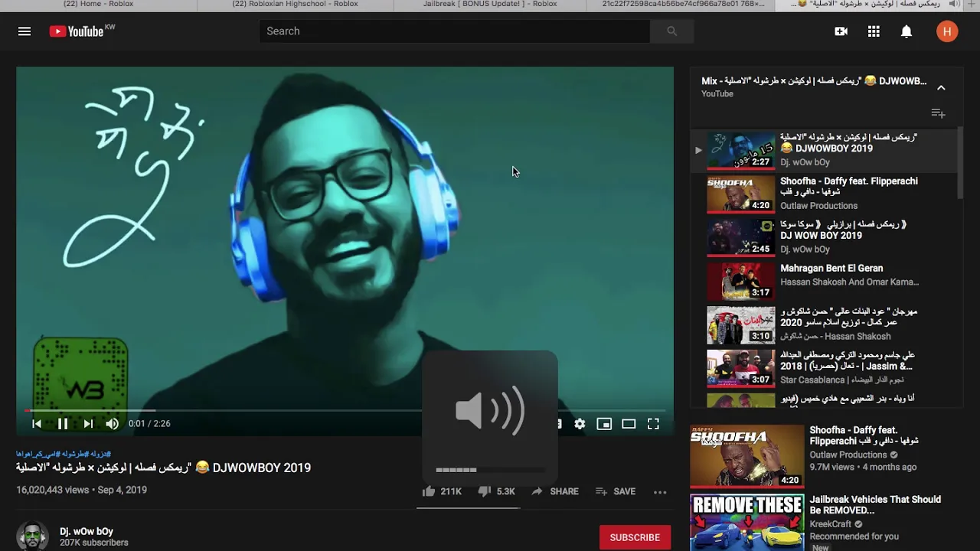Viewport: 980px width, 551px height.
Task: Click the Mix playlist scrollbar
Action: pos(960,162)
